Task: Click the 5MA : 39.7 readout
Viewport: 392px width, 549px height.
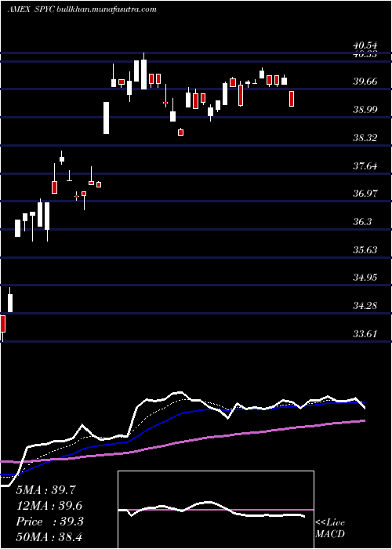Action: [45, 490]
